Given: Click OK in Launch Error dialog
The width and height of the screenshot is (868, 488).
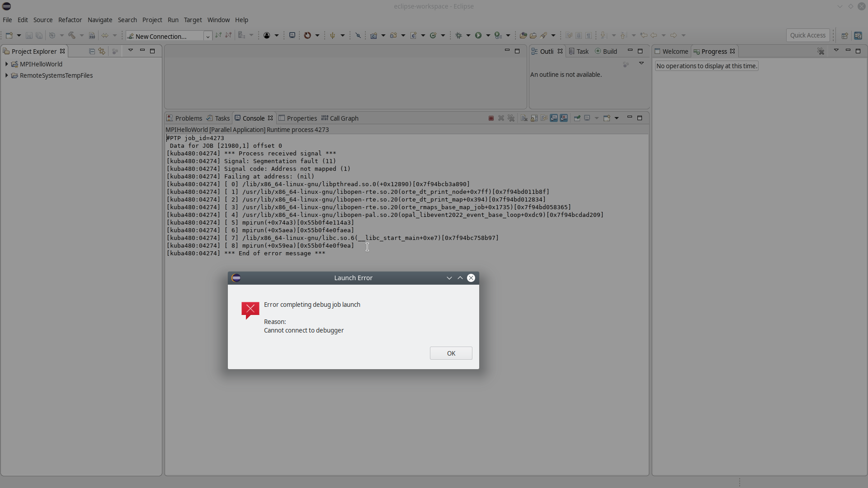Looking at the screenshot, I should coord(451,353).
